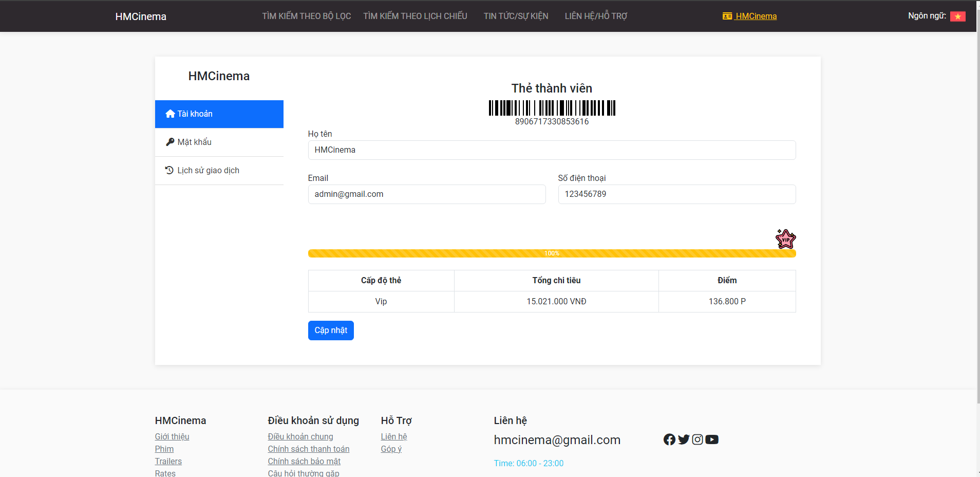Click the Vip card level cell
Viewport: 980px width, 477px height.
click(381, 302)
